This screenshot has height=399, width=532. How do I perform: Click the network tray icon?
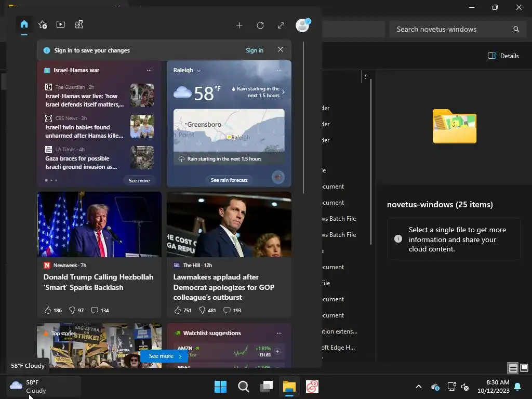coord(451,387)
